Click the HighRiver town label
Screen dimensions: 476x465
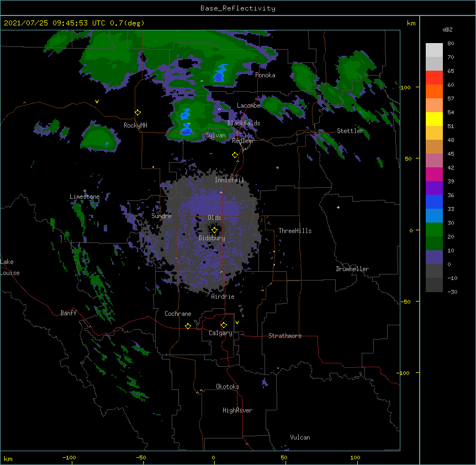click(237, 410)
